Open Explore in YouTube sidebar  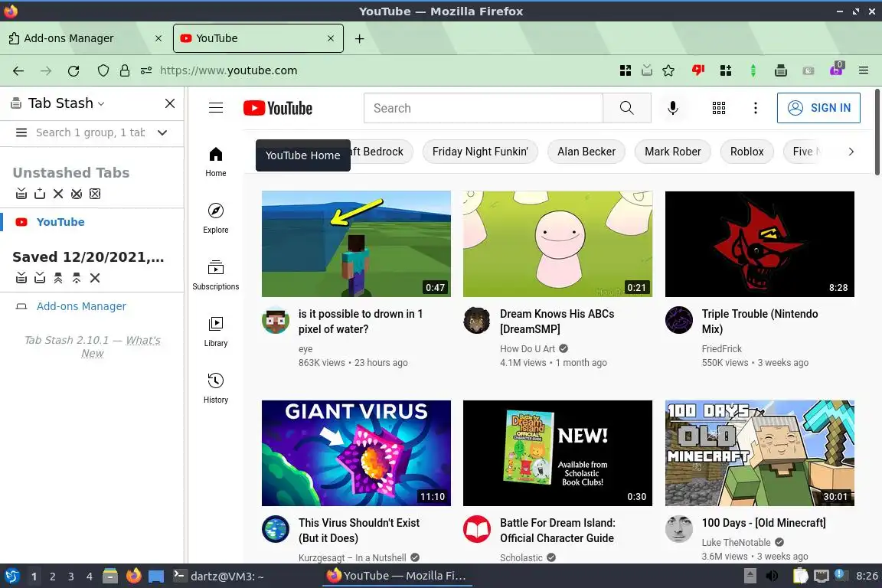(216, 218)
